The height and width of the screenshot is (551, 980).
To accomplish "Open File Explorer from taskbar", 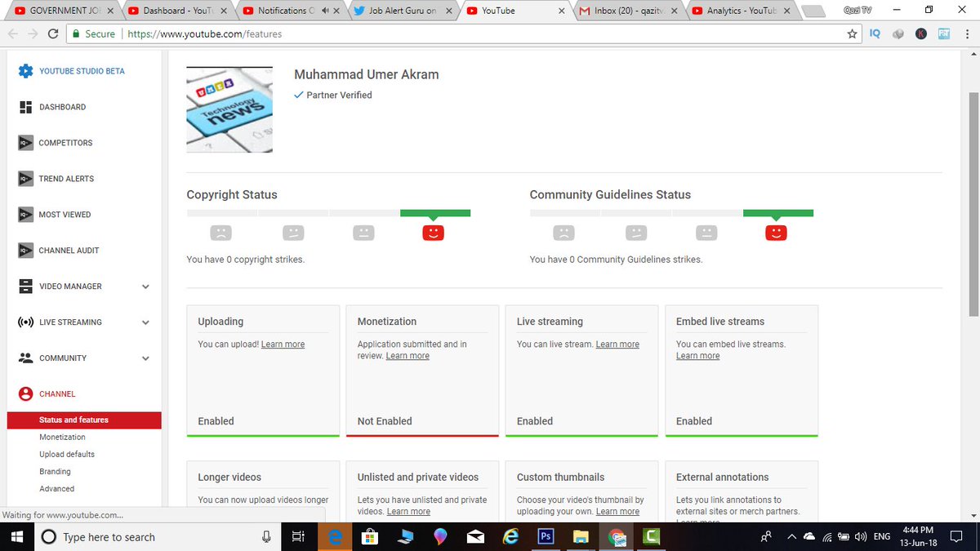I will tap(581, 536).
